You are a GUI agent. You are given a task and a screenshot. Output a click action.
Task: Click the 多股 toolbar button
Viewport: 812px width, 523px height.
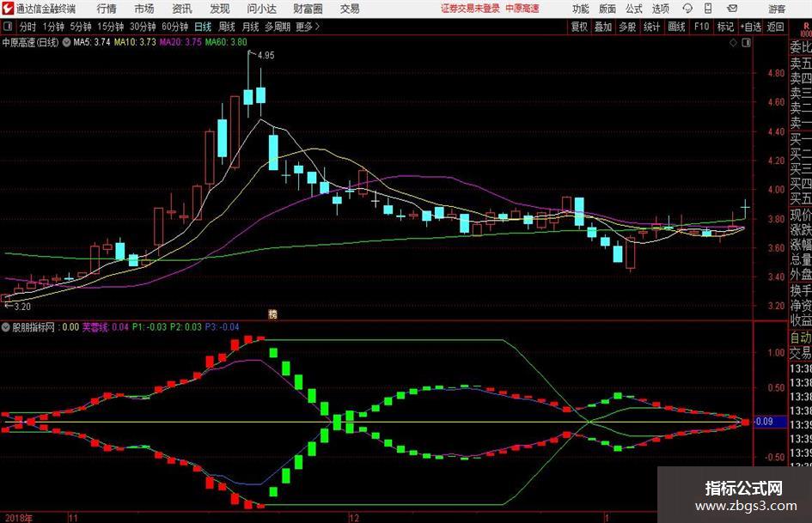tap(627, 27)
